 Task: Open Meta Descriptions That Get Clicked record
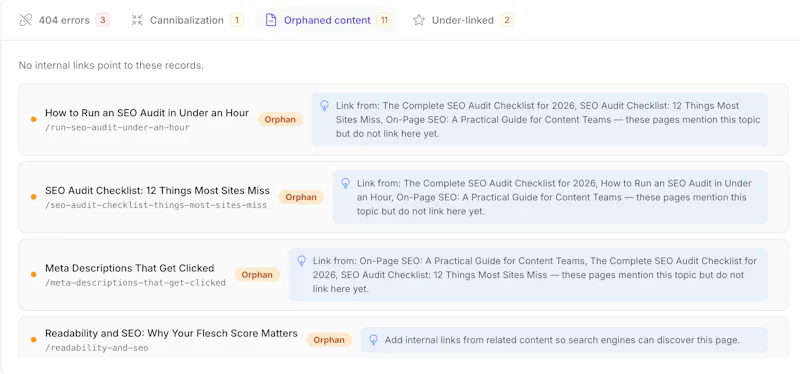click(x=130, y=268)
